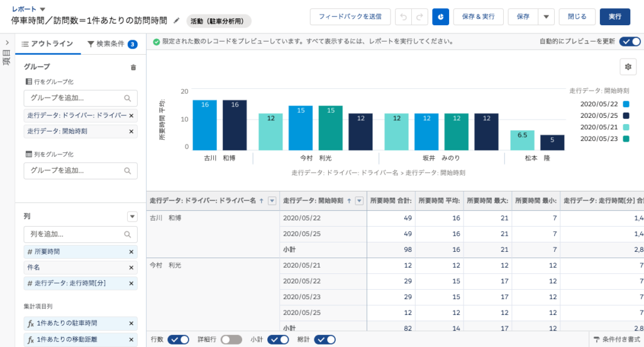Click the 2020/05/23 legend color swatch
Image resolution: width=644 pixels, height=347 pixels.
626,139
